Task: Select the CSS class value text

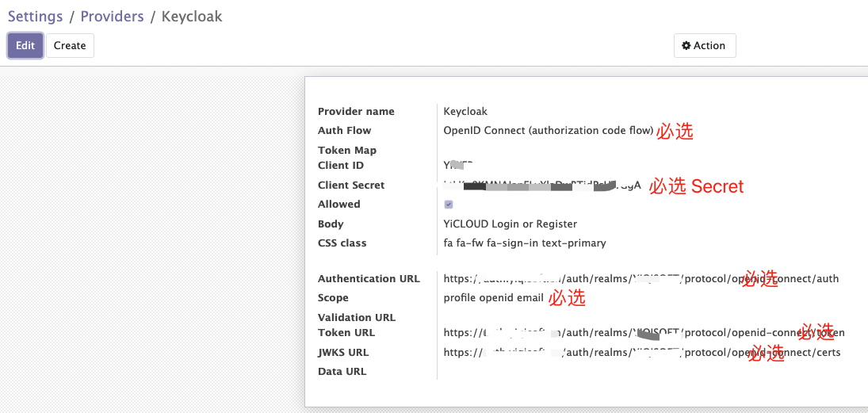Action: point(524,243)
